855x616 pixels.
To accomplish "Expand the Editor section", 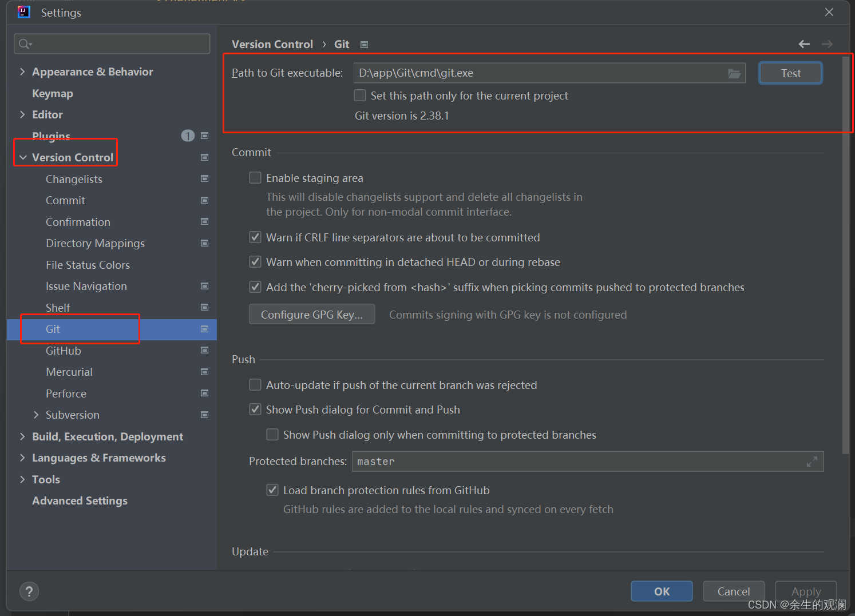I will 22,114.
